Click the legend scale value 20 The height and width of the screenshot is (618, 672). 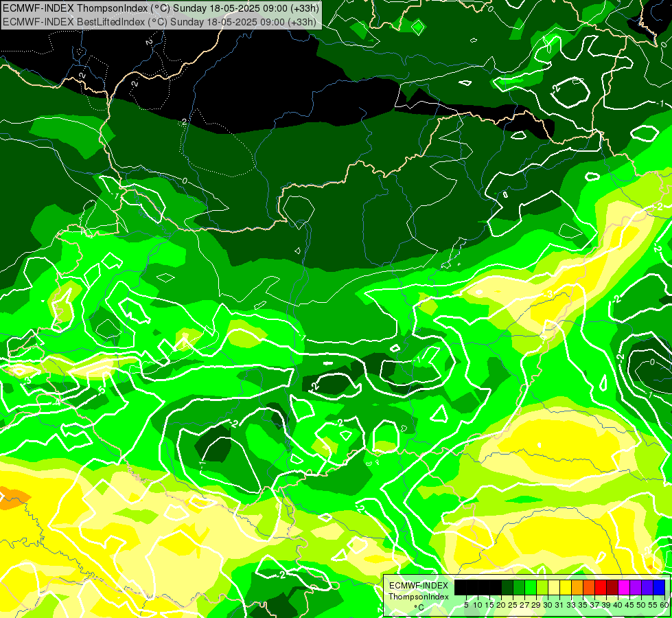(501, 605)
